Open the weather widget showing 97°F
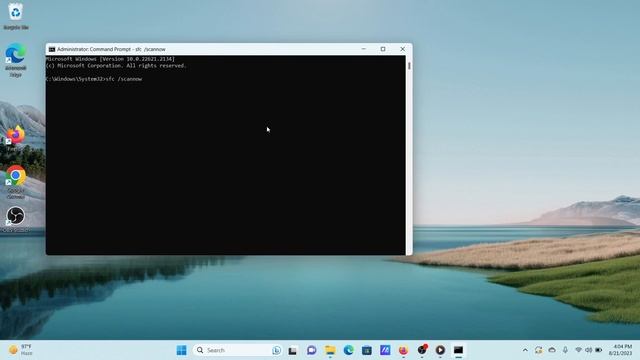The width and height of the screenshot is (640, 360). click(x=21, y=350)
